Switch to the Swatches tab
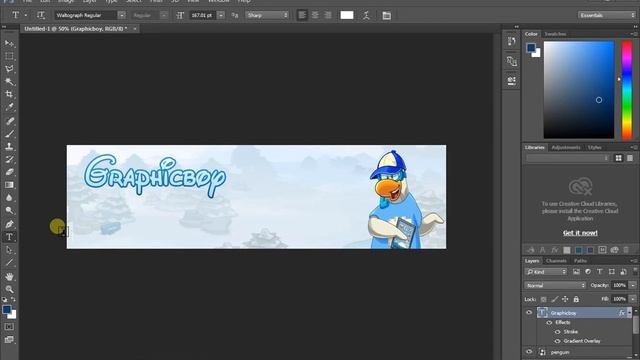Image resolution: width=640 pixels, height=360 pixels. click(x=555, y=34)
